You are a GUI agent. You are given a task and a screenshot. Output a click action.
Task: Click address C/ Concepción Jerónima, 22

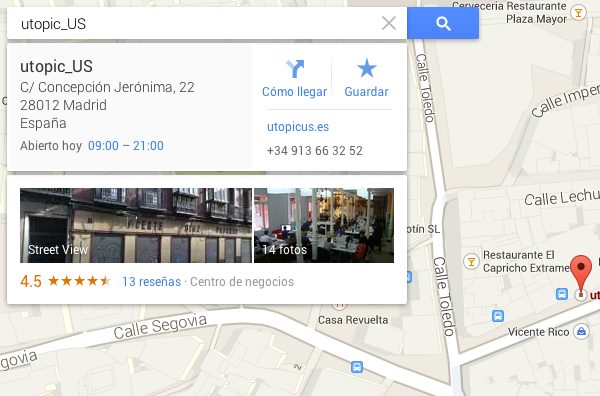click(107, 87)
